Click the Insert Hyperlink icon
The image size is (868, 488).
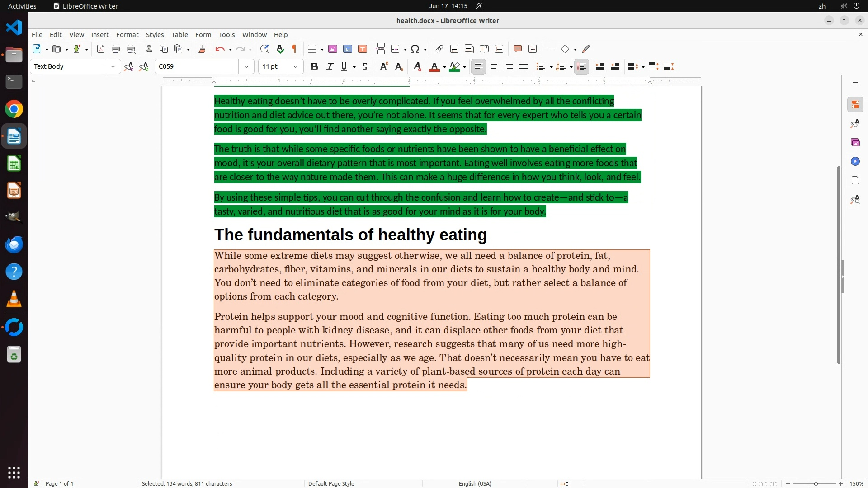coord(439,49)
